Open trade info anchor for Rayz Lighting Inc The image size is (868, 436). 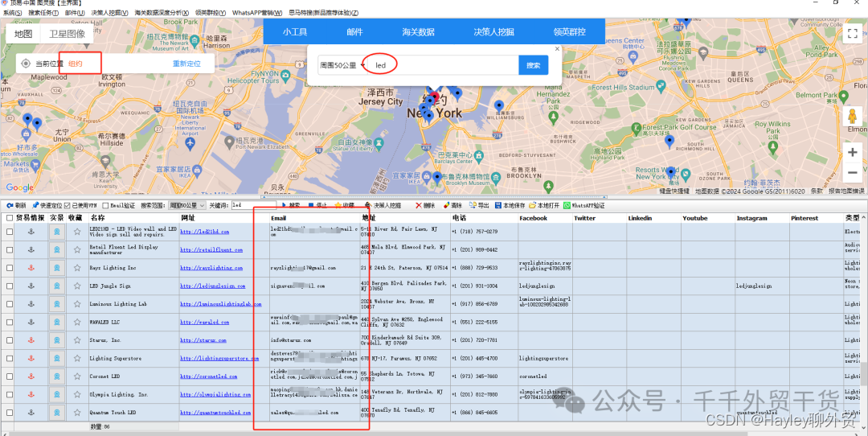point(31,268)
